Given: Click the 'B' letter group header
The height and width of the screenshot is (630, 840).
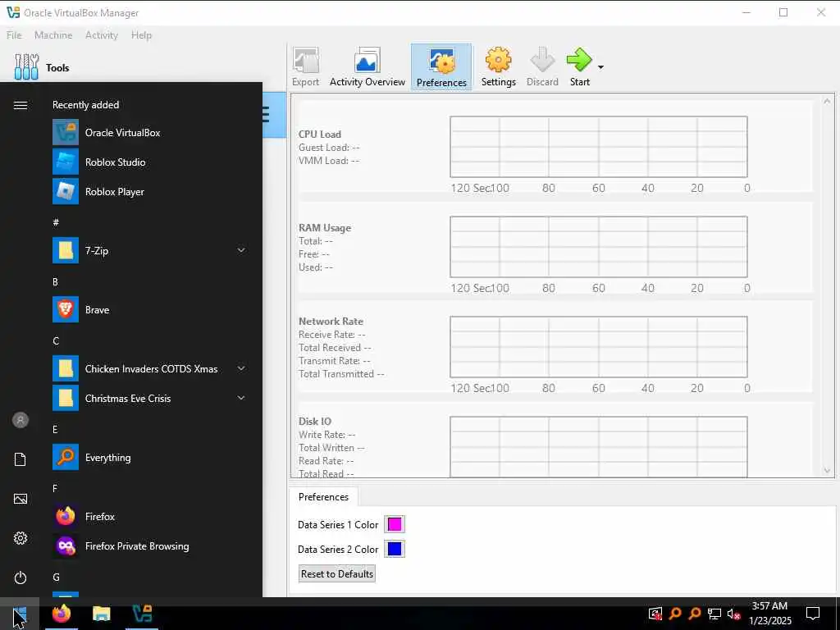Looking at the screenshot, I should tap(55, 281).
